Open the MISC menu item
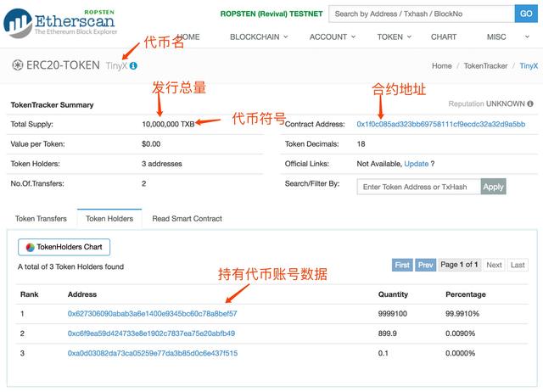This screenshot has width=543, height=392. [496, 36]
